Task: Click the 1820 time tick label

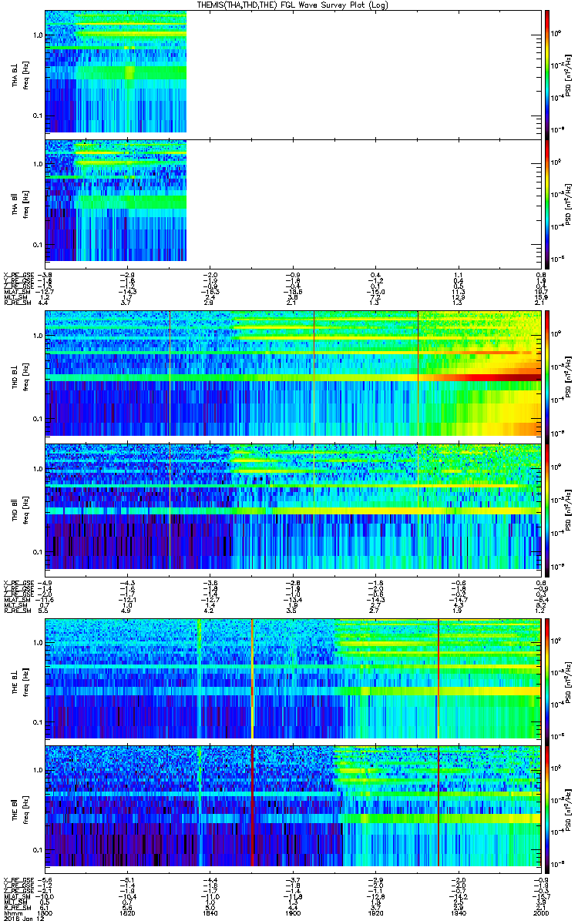Action: [128, 912]
